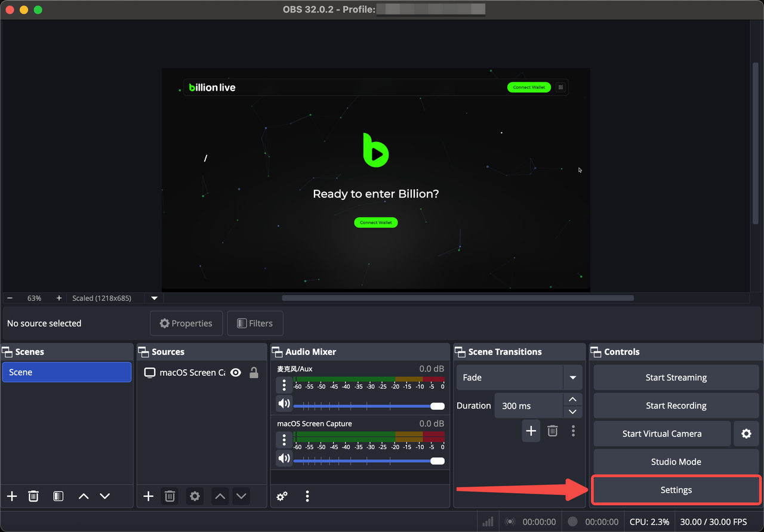764x532 pixels.
Task: Add a new source with plus icon
Action: point(149,496)
